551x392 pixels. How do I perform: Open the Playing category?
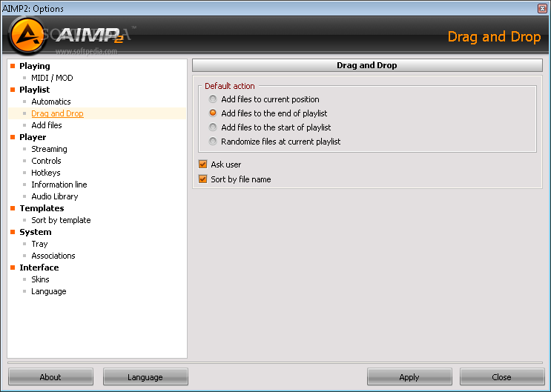coord(34,66)
